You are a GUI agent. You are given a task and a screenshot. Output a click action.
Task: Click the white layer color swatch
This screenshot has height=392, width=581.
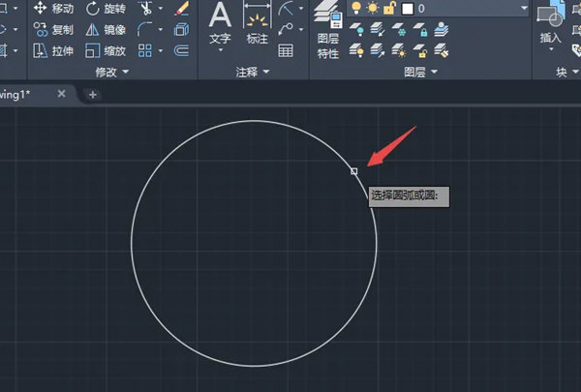(x=408, y=8)
